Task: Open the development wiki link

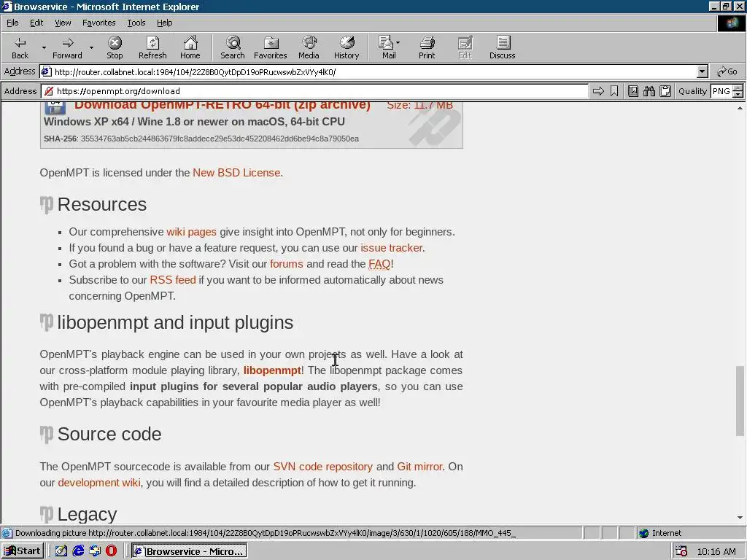Action: 99,483
